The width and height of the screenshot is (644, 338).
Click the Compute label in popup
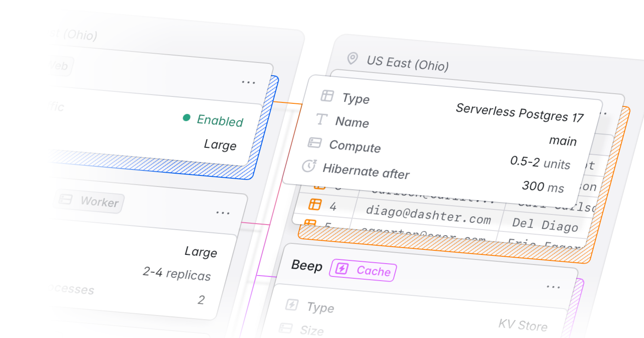coord(355,146)
